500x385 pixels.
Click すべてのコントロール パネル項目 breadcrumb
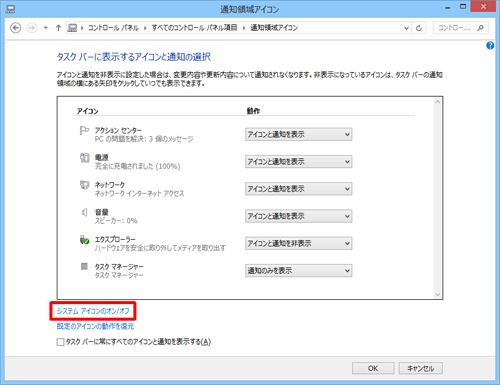pos(194,28)
